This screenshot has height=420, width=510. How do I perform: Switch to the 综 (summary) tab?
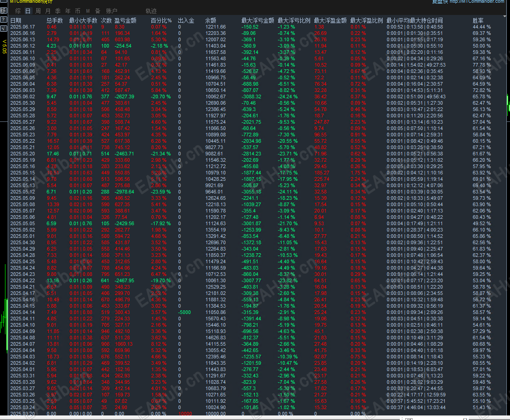[18, 11]
